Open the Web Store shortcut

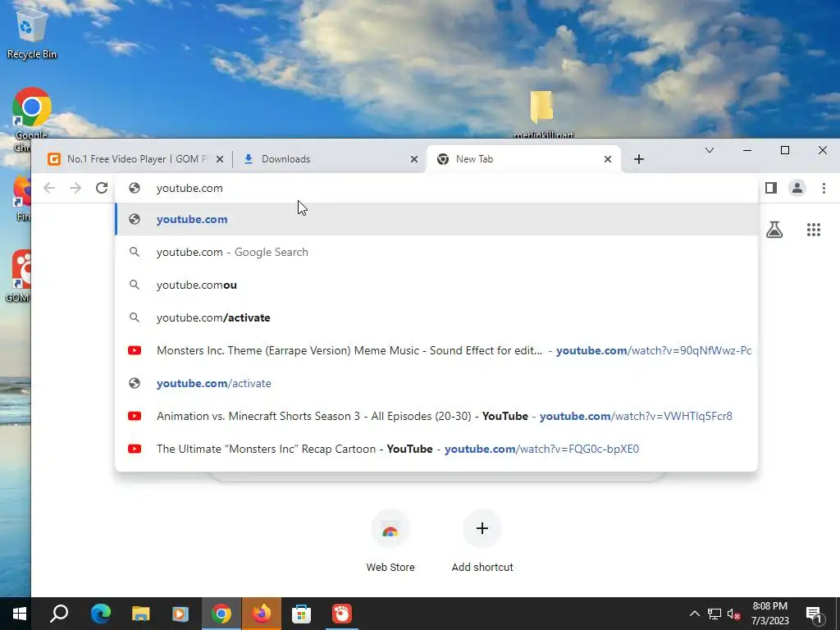390,541
